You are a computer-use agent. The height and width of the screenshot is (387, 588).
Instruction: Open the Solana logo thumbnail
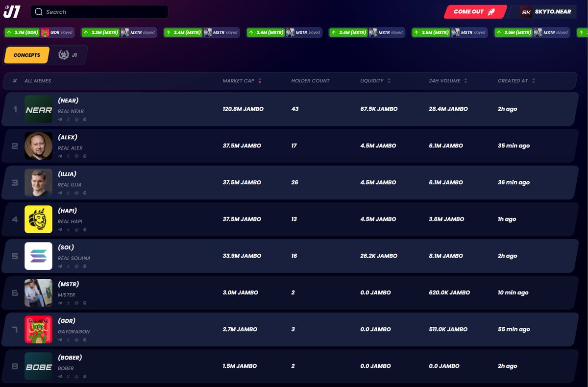pos(39,256)
